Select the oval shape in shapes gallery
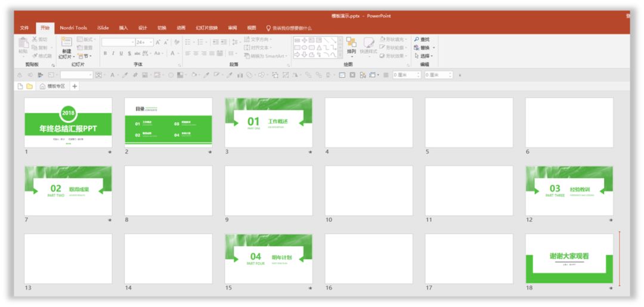 (x=304, y=48)
